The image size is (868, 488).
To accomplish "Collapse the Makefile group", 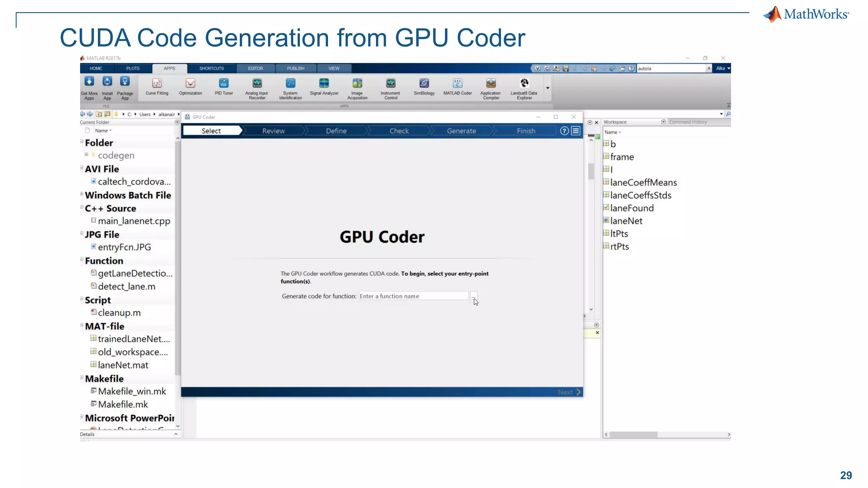I will (x=81, y=378).
